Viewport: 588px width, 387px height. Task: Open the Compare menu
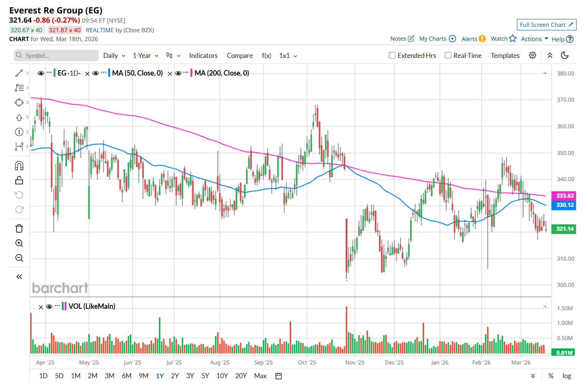tap(240, 56)
